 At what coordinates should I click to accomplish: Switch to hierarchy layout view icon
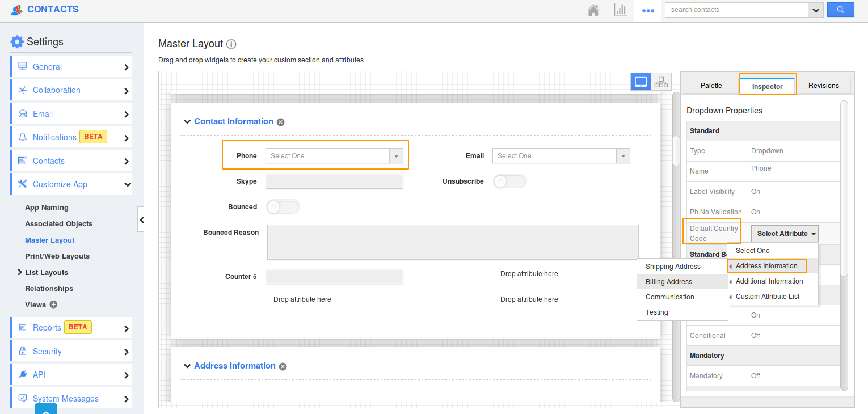(x=661, y=82)
